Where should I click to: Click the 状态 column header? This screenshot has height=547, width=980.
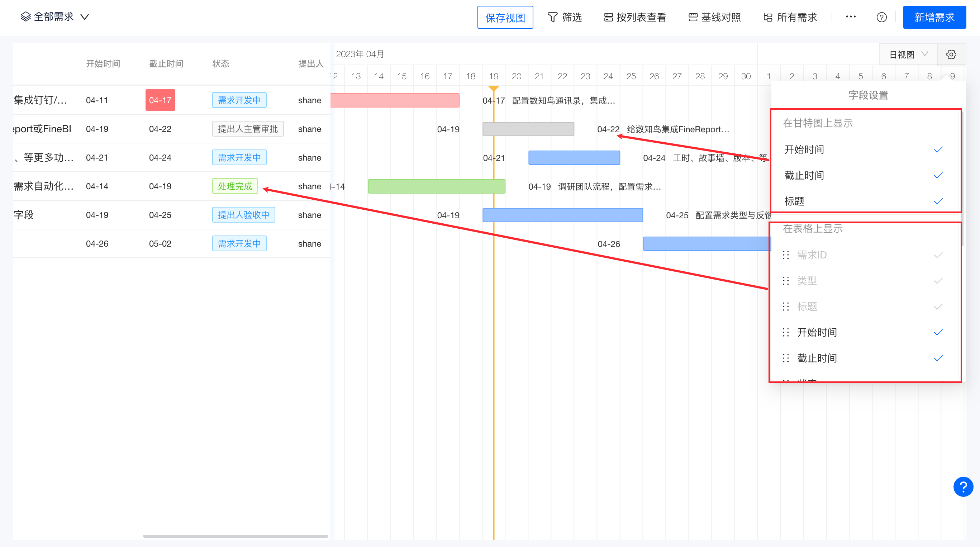coord(221,63)
